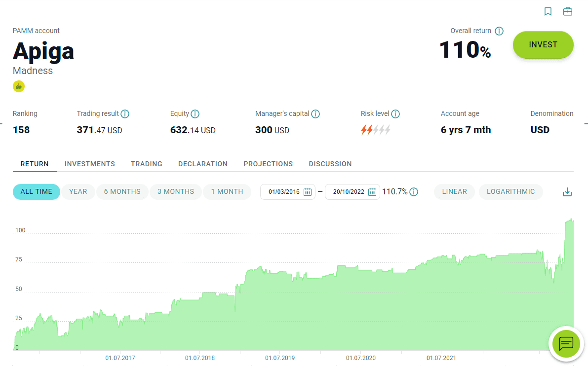The height and width of the screenshot is (366, 588).
Task: Click the 300 USD manager's capital value
Action: coord(272,130)
